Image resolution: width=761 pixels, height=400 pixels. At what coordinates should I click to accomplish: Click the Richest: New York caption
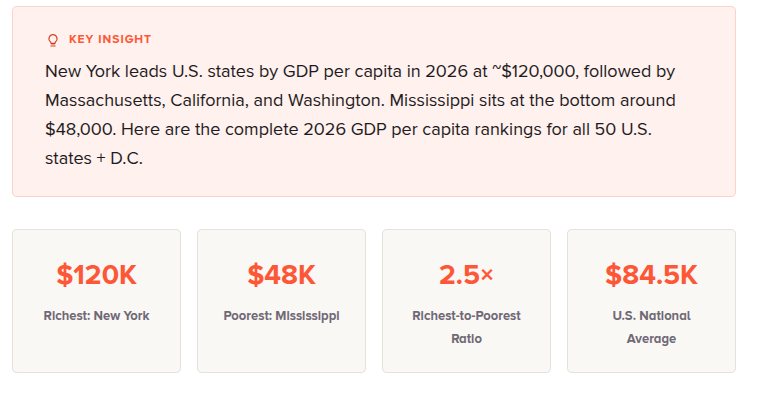97,316
